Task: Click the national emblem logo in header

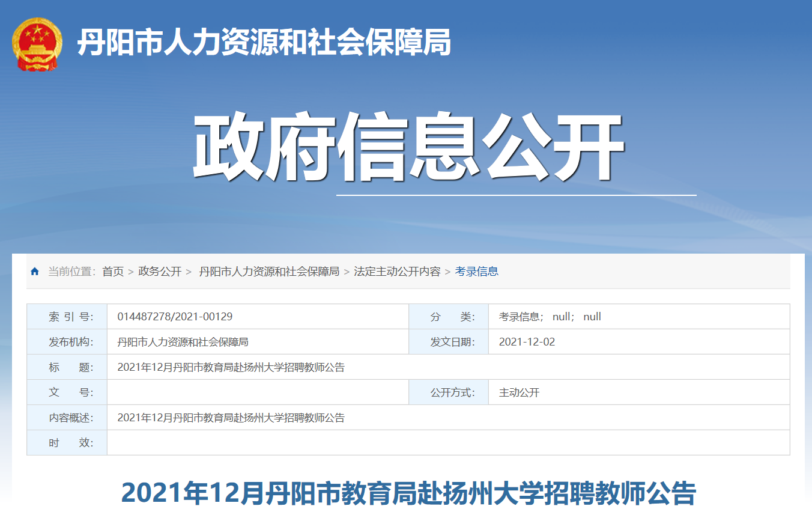Action: coord(37,44)
